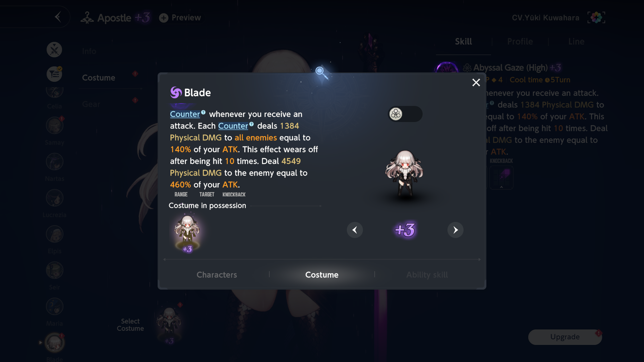
Task: Click the help icon beside second Counter
Action: 252,124
